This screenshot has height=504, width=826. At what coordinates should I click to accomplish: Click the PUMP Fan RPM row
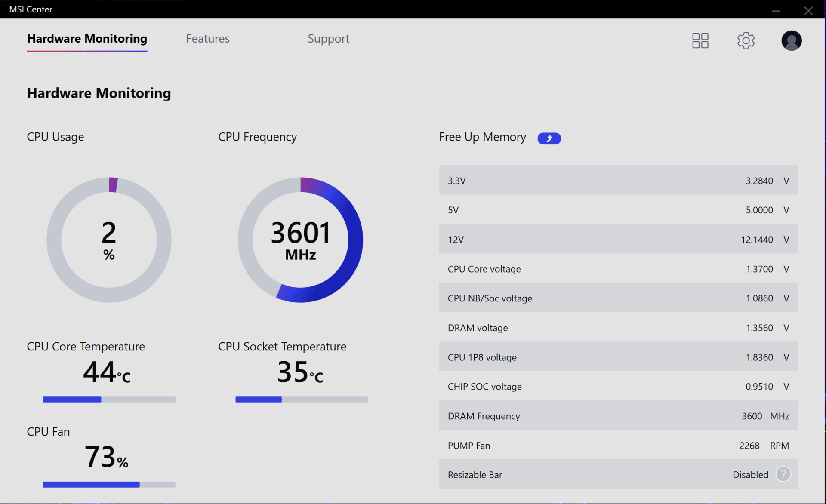618,446
